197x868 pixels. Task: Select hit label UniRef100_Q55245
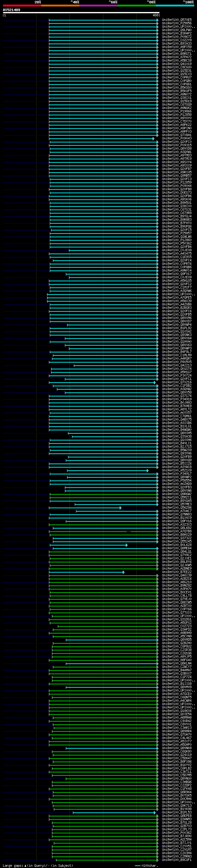point(177,542)
